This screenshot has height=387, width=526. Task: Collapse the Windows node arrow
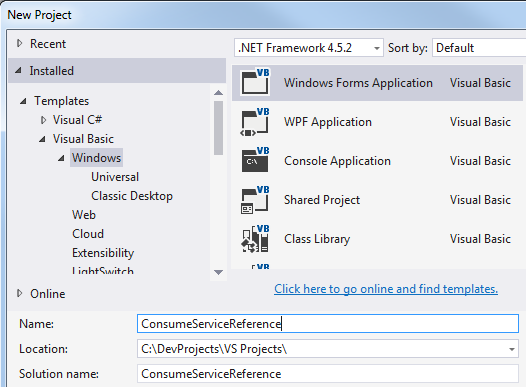coord(61,158)
